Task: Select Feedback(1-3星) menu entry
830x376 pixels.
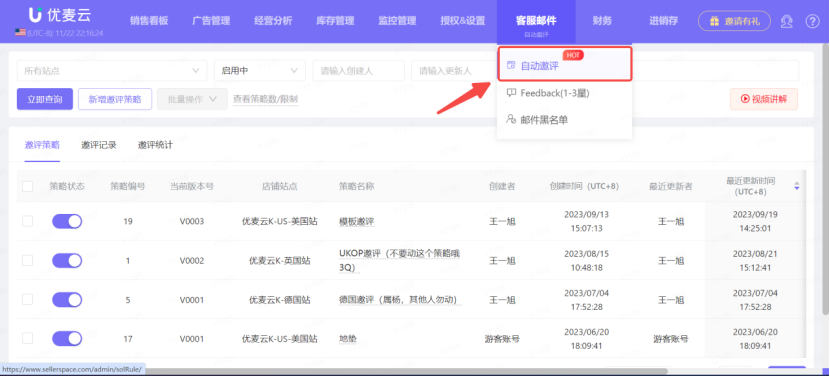Action: point(564,93)
